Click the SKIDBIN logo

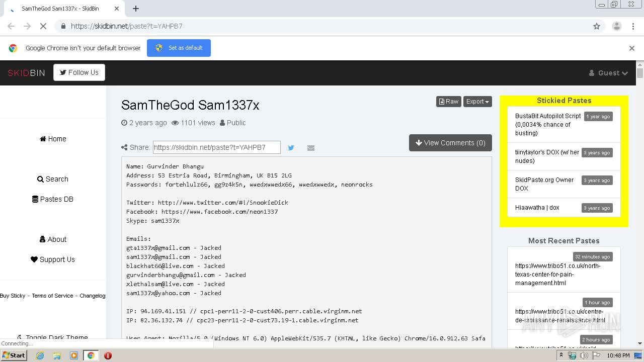(26, 73)
